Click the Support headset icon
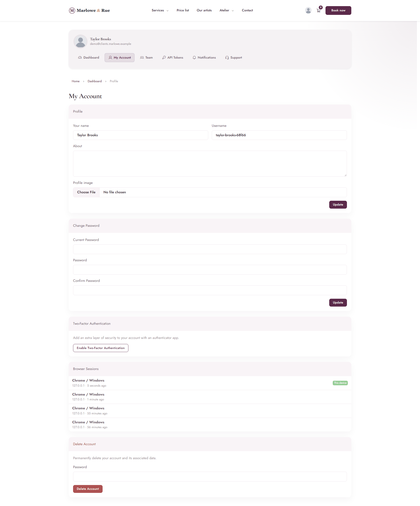420x506 pixels. [227, 58]
